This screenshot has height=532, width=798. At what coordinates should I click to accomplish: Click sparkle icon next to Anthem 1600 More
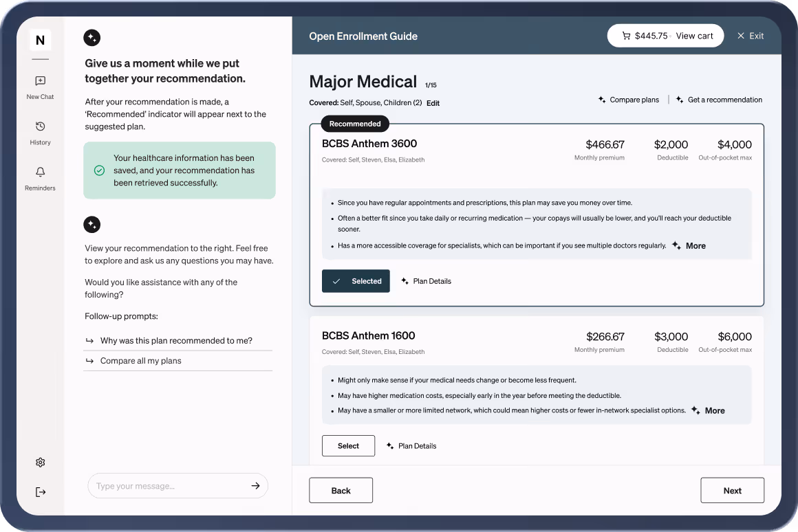(x=695, y=410)
